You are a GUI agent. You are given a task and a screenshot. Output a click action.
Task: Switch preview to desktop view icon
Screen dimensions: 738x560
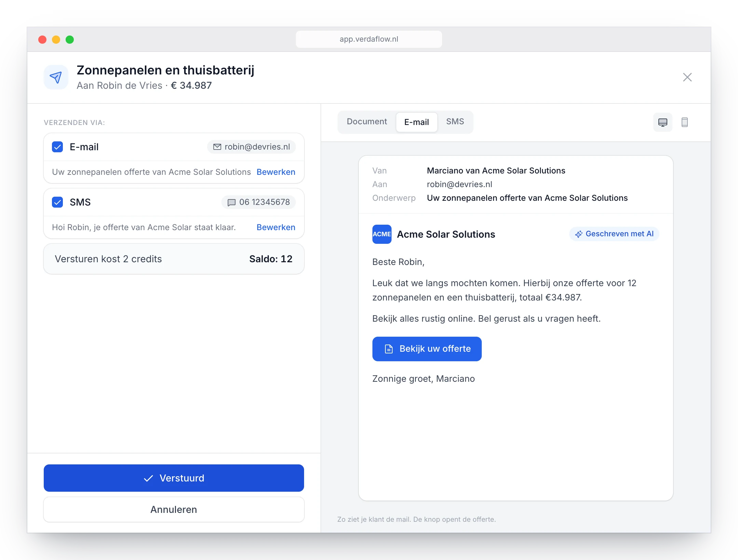tap(662, 122)
